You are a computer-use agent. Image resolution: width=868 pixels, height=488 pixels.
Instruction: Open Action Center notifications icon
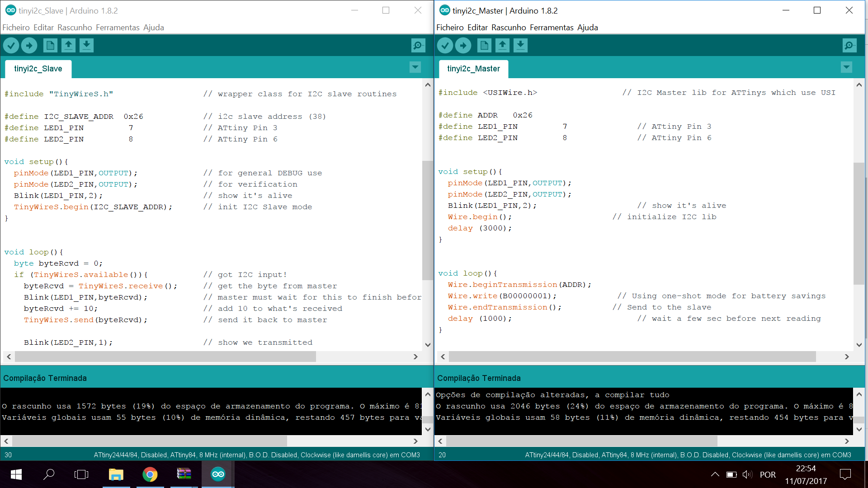(x=845, y=474)
